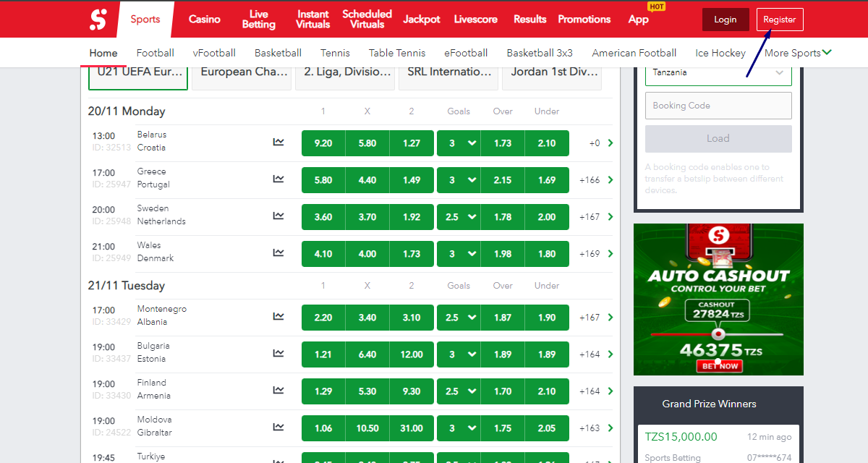This screenshot has width=868, height=463.
Task: Go to Casino section
Action: point(205,20)
